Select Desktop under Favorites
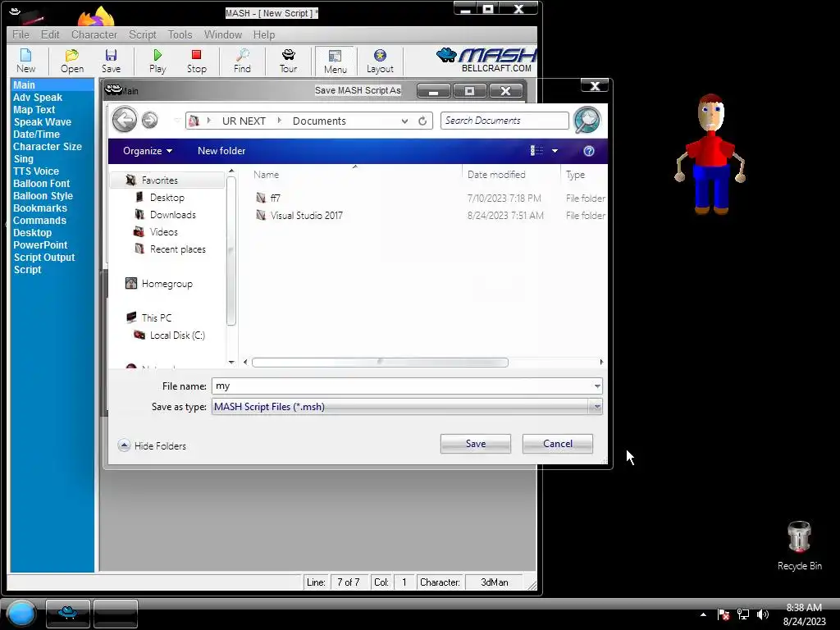 (167, 198)
